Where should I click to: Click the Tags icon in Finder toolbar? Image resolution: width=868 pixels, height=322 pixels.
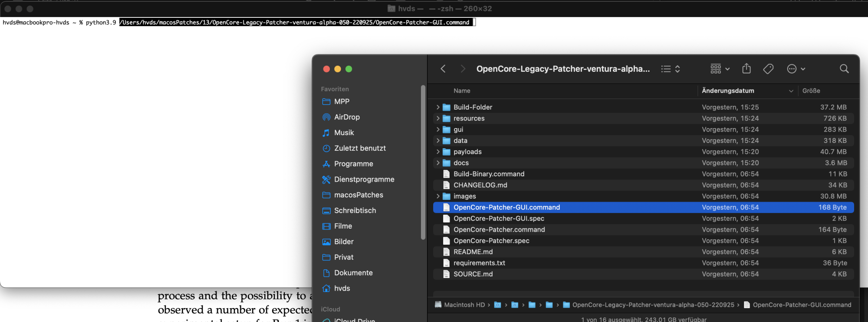click(768, 69)
